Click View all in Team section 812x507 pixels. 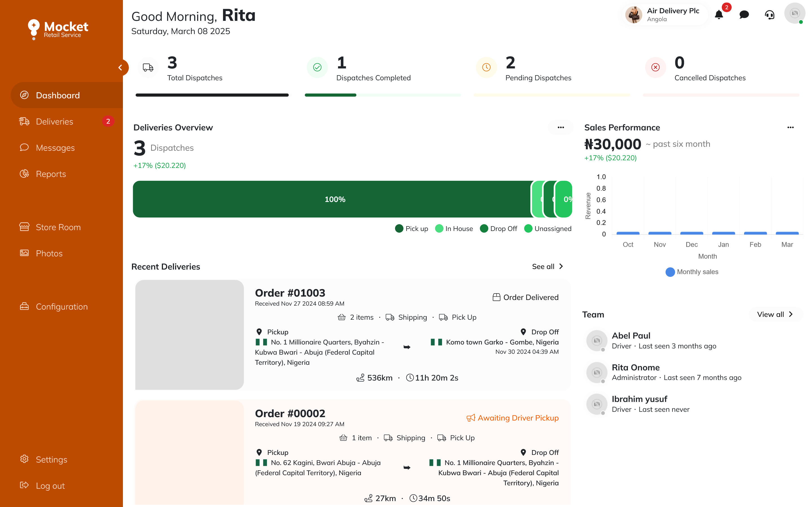pos(775,315)
